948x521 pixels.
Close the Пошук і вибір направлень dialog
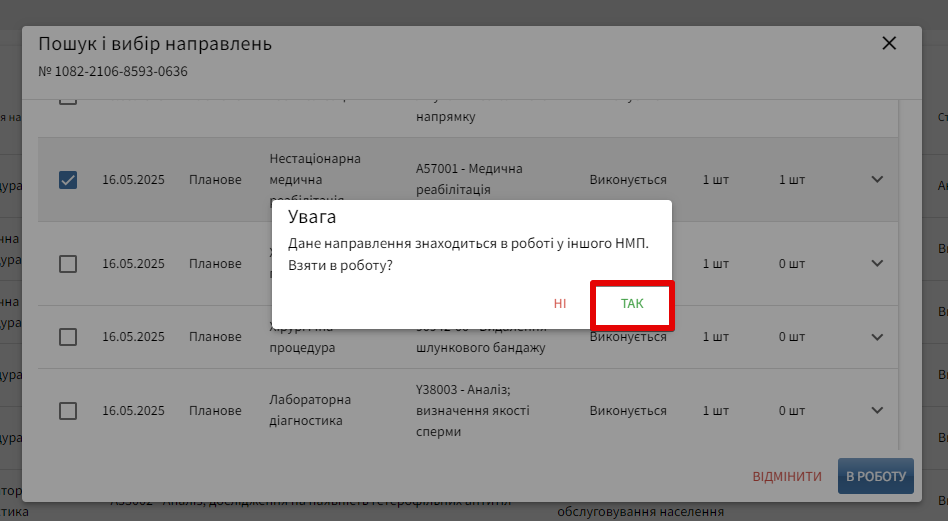889,44
